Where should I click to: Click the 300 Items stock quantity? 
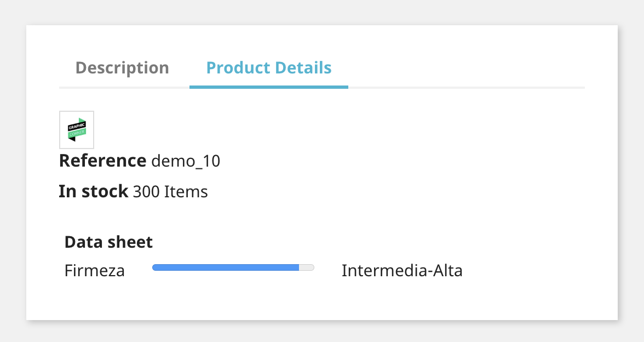click(170, 192)
